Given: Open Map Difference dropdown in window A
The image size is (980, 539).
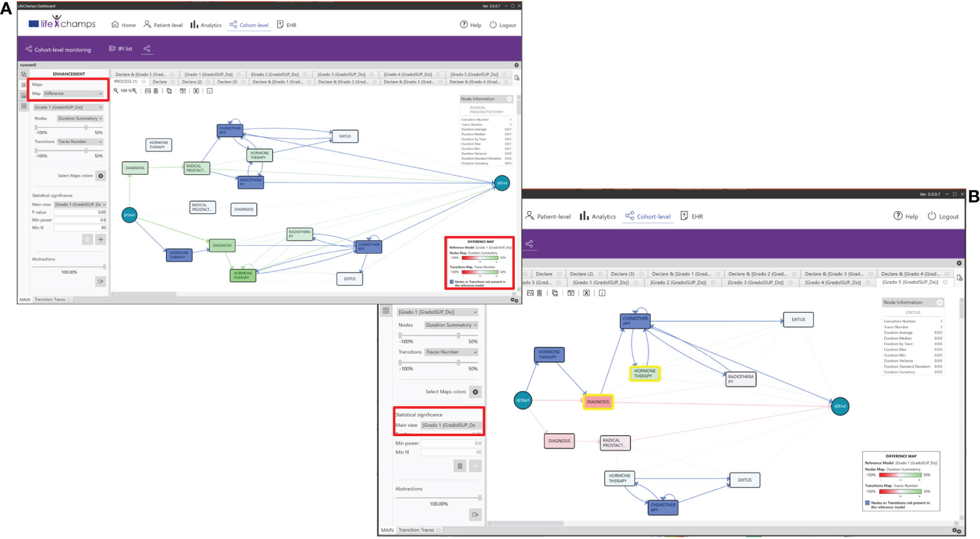Looking at the screenshot, I should coord(73,93).
